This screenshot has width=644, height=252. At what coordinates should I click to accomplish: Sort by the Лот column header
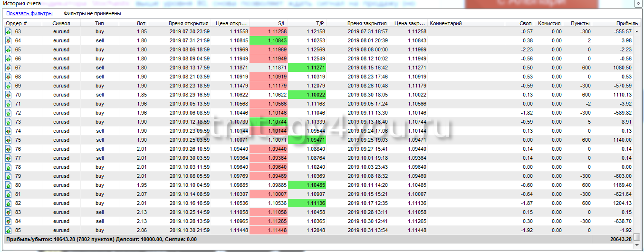(141, 23)
